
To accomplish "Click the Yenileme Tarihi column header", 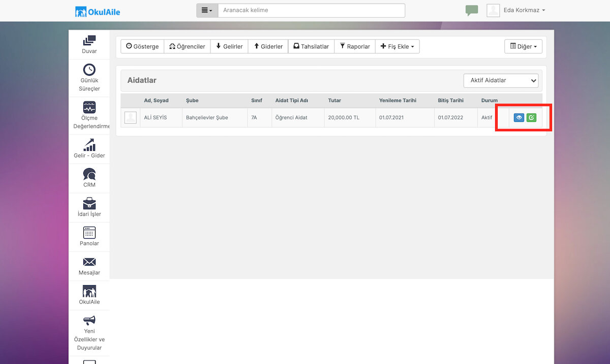I will click(x=399, y=101).
